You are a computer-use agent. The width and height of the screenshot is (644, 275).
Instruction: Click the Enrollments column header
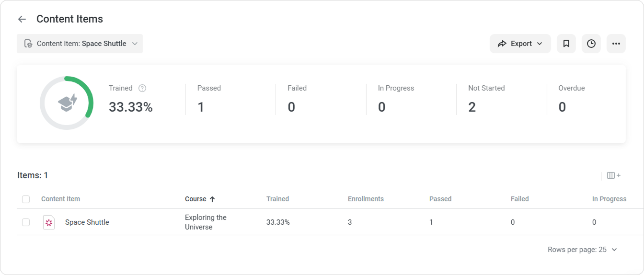click(x=366, y=199)
